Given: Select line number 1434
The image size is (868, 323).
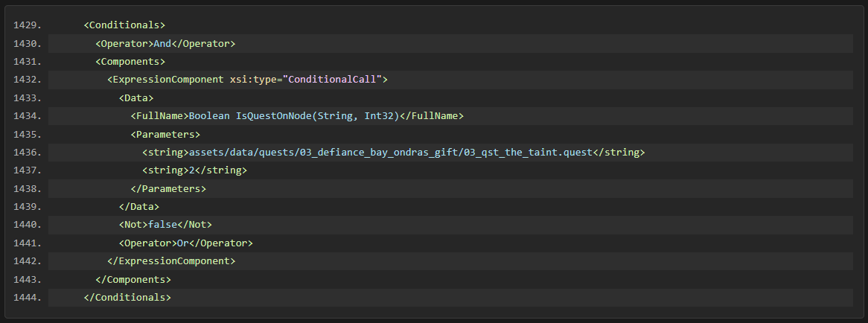Looking at the screenshot, I should 27,116.
